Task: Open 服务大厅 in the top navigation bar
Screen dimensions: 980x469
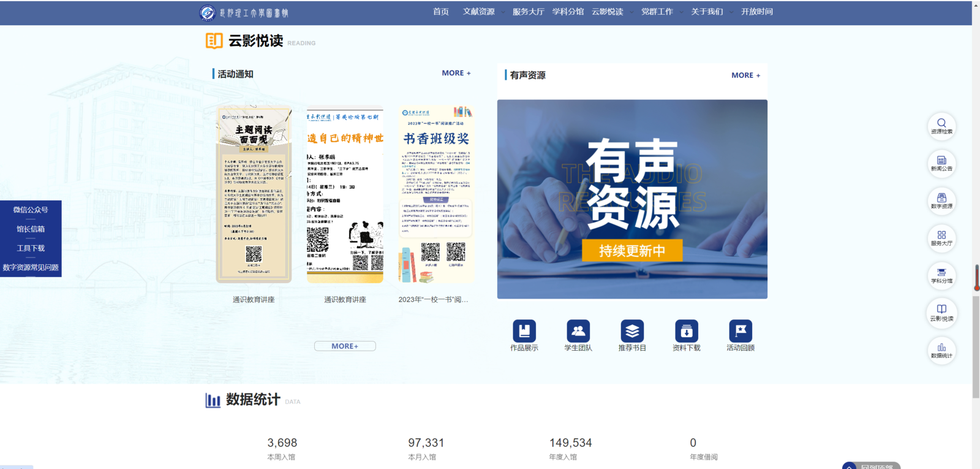Action: click(528, 12)
